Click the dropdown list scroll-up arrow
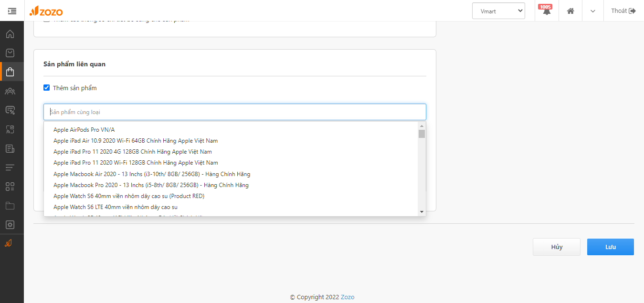Viewport: 644px width, 303px height. coord(422,126)
